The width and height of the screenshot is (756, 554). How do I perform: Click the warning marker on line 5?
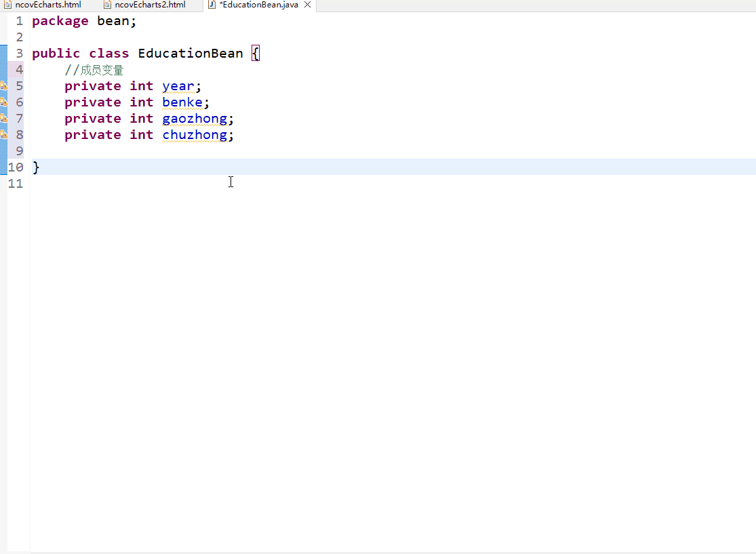3,86
